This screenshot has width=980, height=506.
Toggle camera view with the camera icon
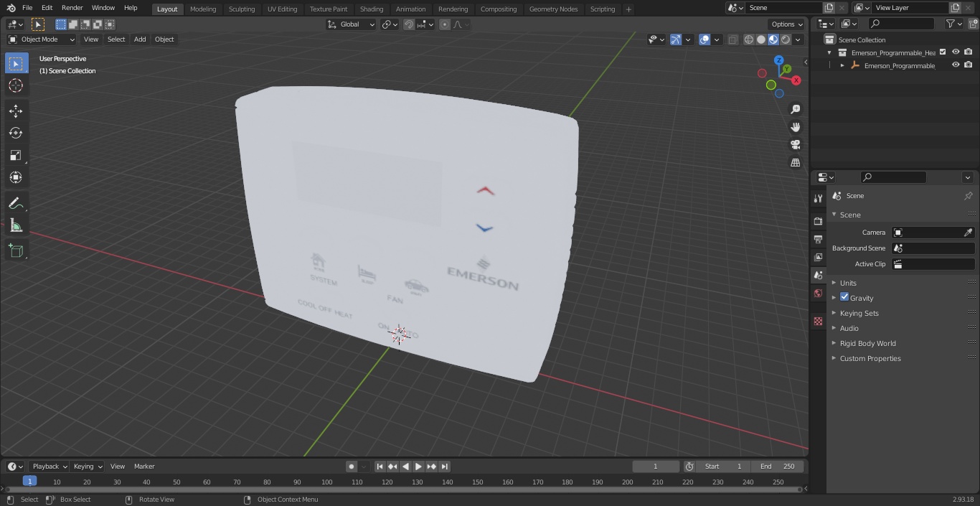(795, 144)
